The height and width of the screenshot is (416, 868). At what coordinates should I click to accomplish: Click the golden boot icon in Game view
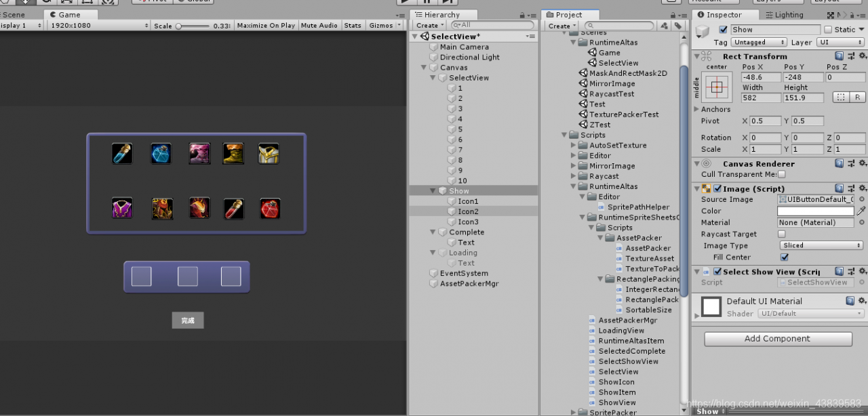[234, 154]
